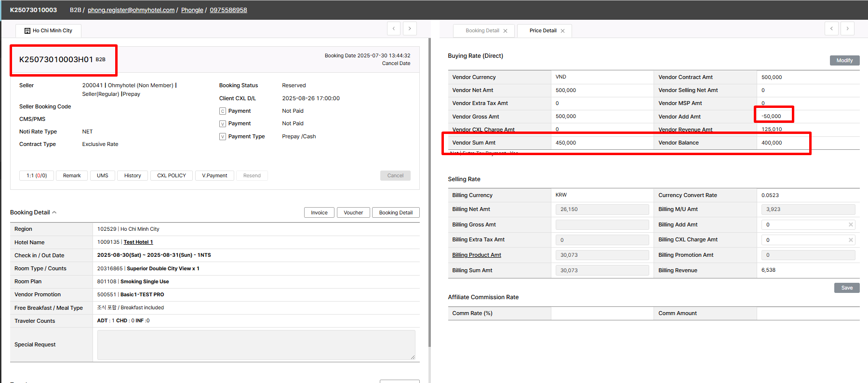Click previous arrow in right price panel
The width and height of the screenshot is (868, 383).
coord(831,28)
